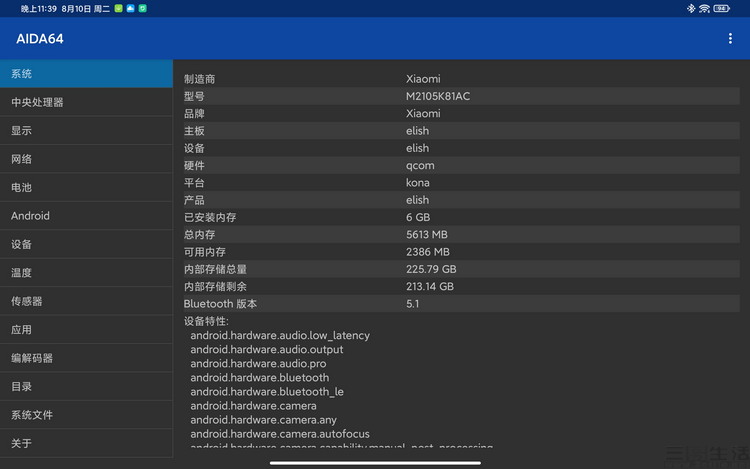Click the AIDA64 app title
This screenshot has width=750, height=469.
tap(40, 38)
